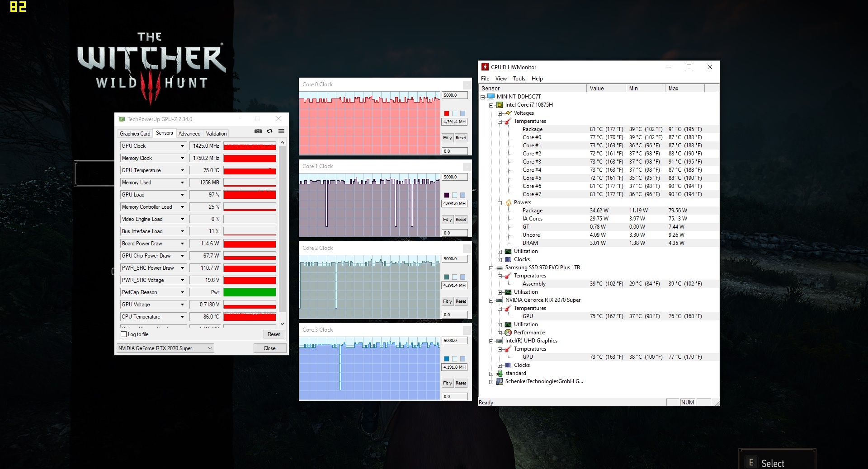Click the Samsung SSD 970 drive icon
The image size is (868, 469).
(500, 267)
